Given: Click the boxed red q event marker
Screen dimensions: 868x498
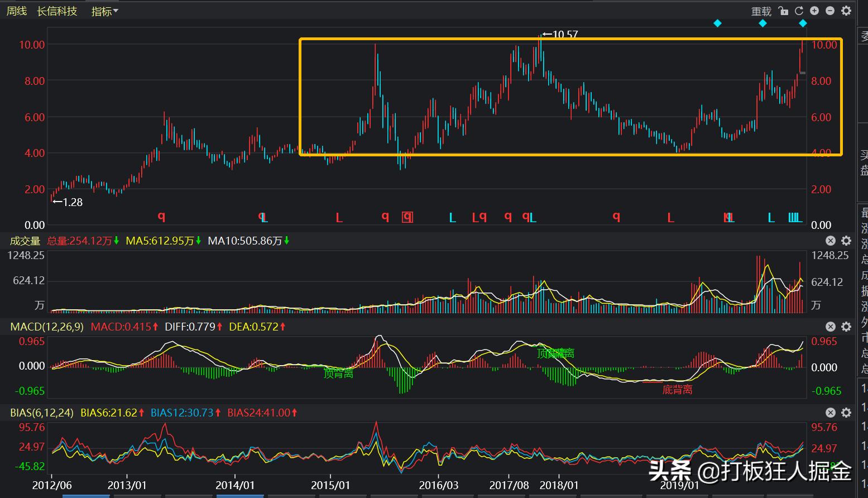Looking at the screenshot, I should pos(408,217).
